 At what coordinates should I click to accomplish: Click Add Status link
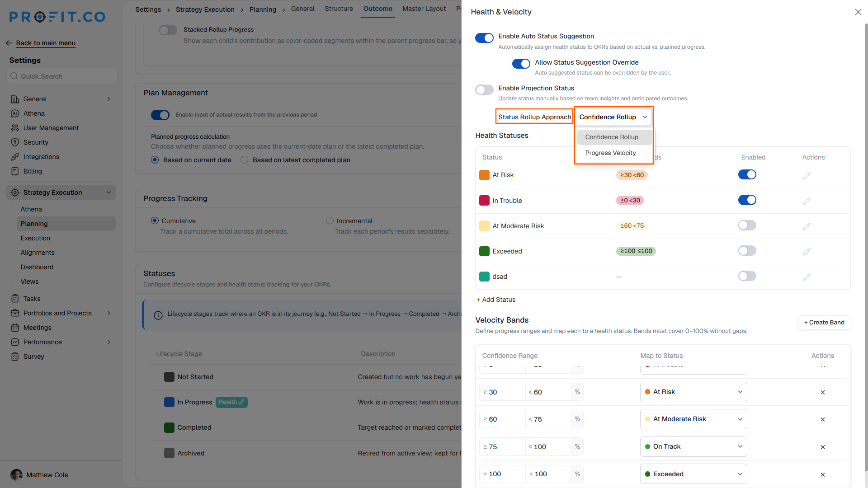pos(496,300)
